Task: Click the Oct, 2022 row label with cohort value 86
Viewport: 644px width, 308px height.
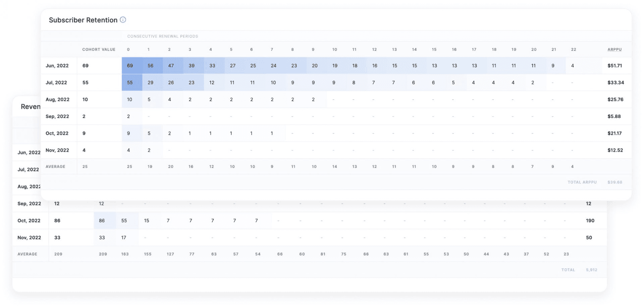Action: click(x=29, y=221)
